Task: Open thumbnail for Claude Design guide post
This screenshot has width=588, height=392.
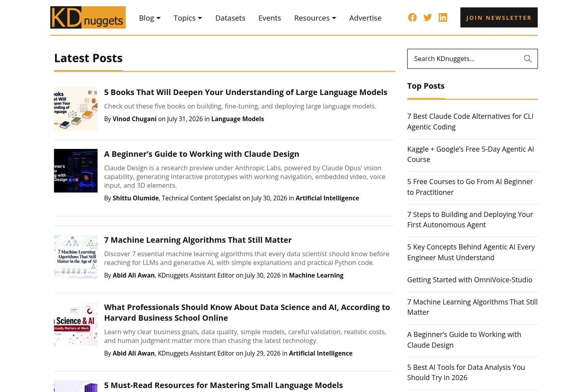Action: [x=76, y=171]
